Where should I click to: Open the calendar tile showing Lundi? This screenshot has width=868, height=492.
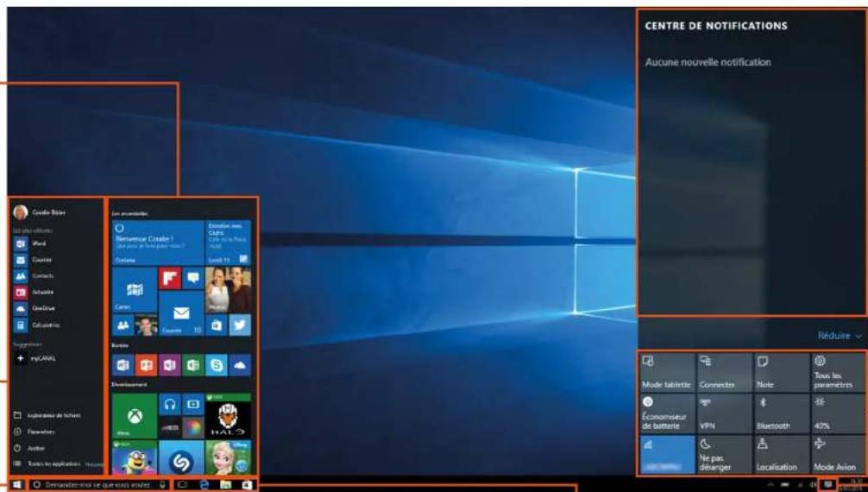point(228,243)
